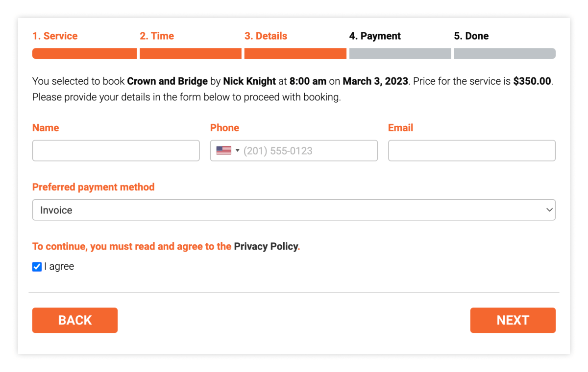The width and height of the screenshot is (588, 372).
Task: Select the 2. Time step tab
Action: (157, 36)
